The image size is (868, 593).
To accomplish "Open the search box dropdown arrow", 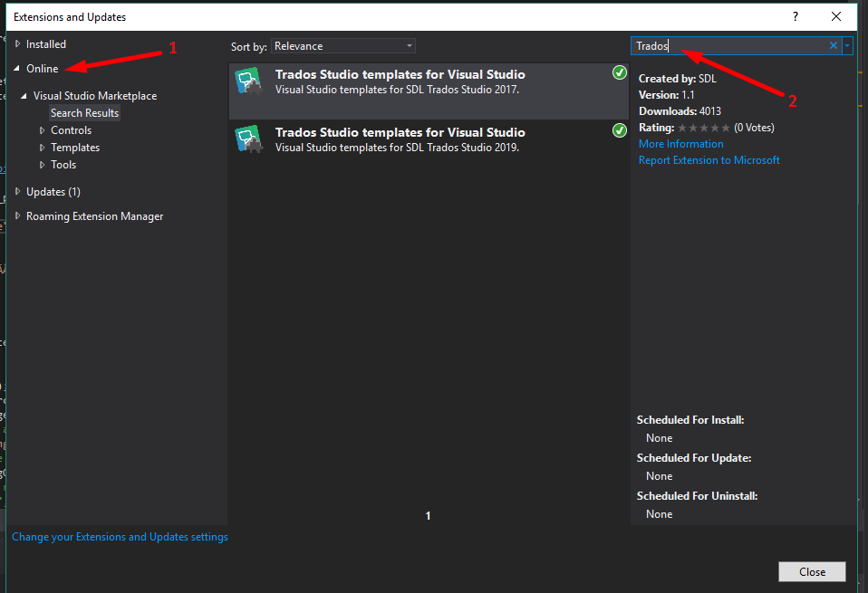I will pos(847,46).
